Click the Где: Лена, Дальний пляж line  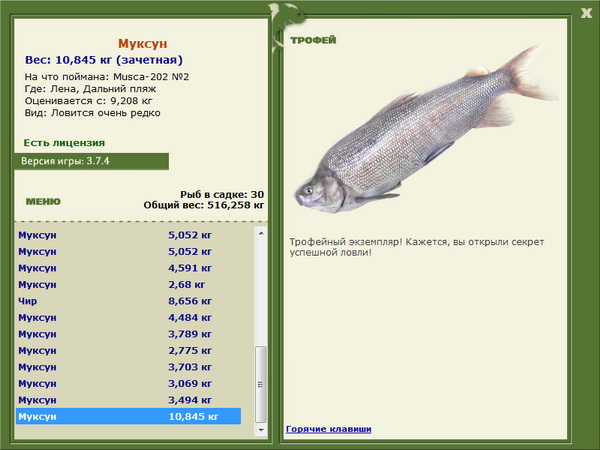tap(90, 89)
